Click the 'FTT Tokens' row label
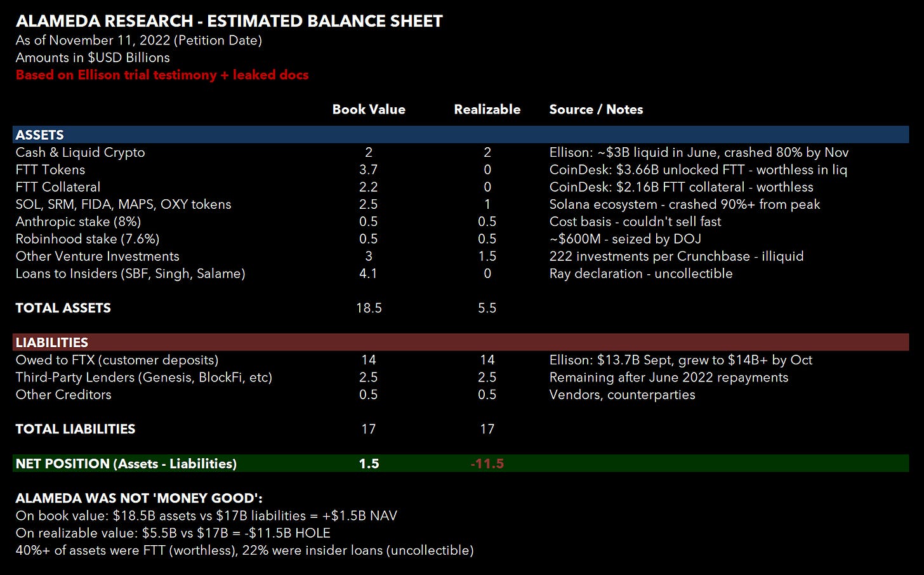The width and height of the screenshot is (924, 575). pyautogui.click(x=50, y=169)
